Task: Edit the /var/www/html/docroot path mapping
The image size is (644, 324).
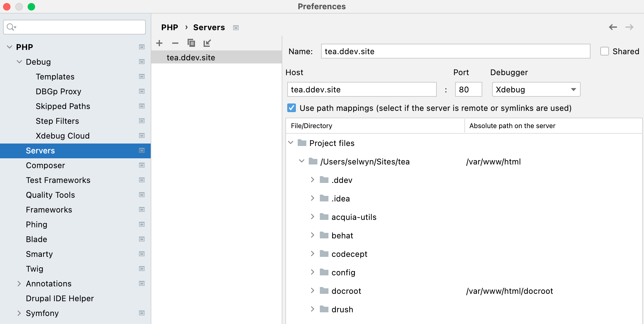Action: point(509,291)
